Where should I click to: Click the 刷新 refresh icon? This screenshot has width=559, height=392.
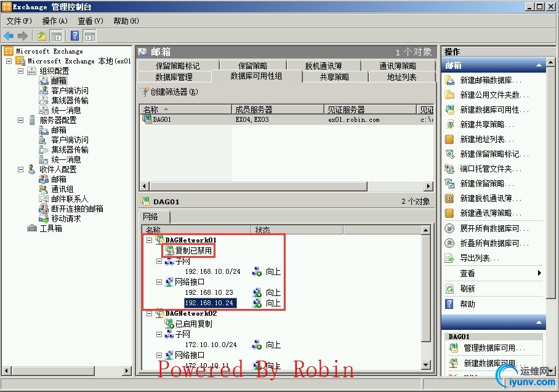point(449,289)
